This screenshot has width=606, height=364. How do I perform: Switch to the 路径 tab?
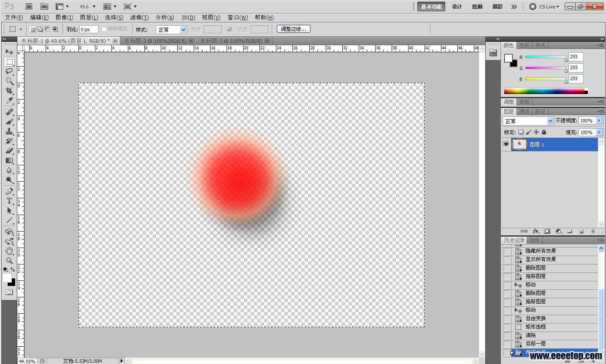point(540,111)
